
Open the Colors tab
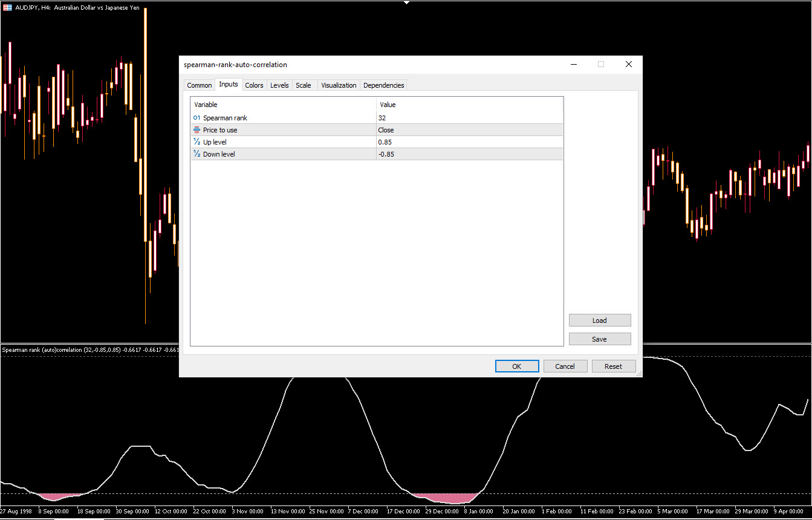[254, 85]
